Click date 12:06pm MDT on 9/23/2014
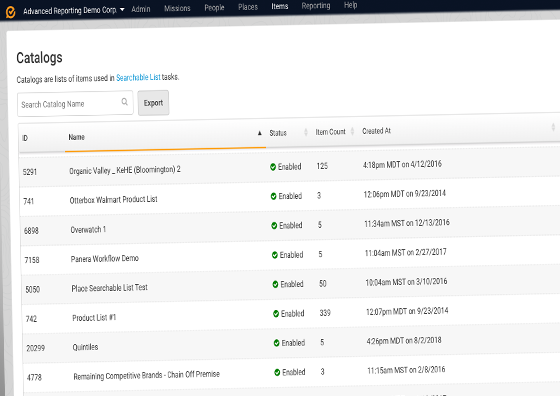The image size is (560, 396). 405,194
